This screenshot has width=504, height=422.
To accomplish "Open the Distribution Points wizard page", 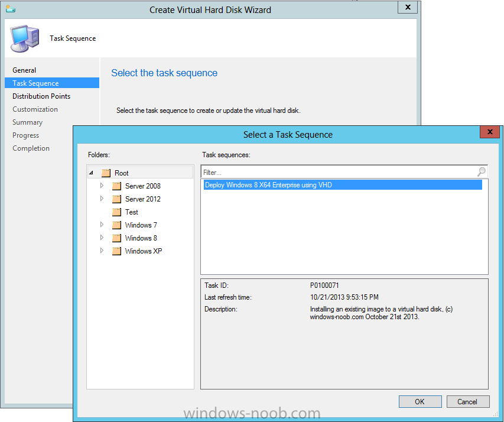I will tap(41, 96).
